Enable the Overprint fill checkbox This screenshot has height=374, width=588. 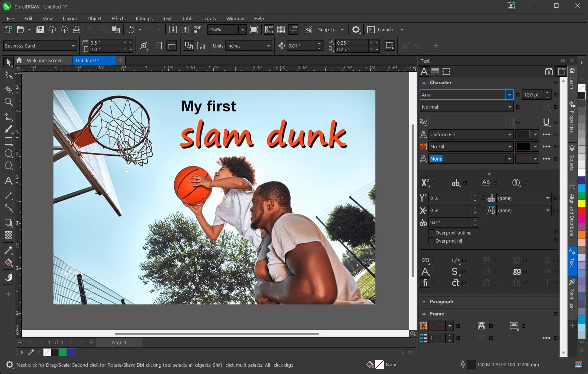click(431, 241)
